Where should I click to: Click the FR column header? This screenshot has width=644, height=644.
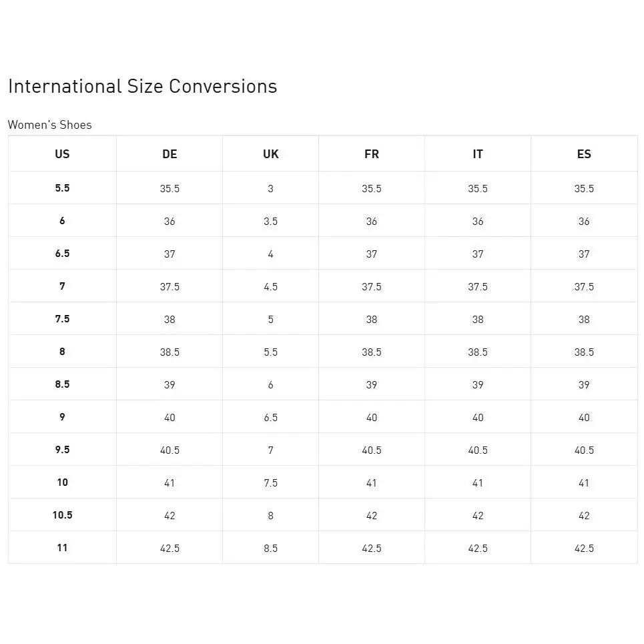point(372,154)
